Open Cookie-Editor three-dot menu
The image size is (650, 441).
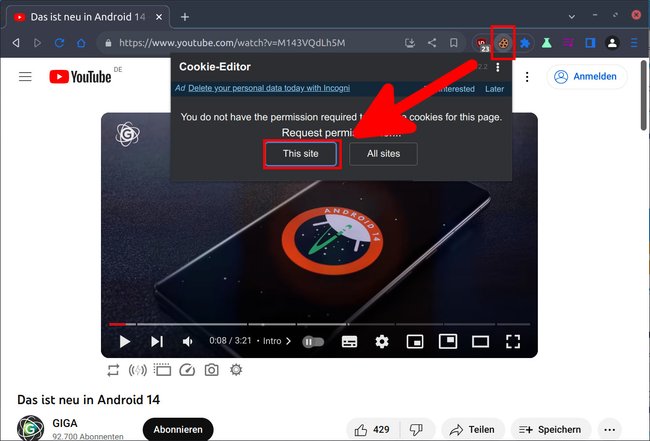click(x=497, y=67)
